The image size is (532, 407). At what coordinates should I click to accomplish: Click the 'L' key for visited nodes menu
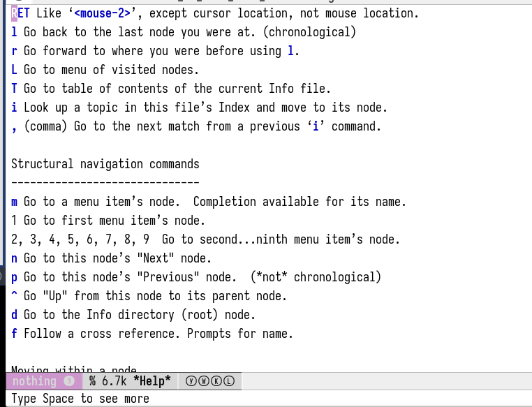pos(15,70)
